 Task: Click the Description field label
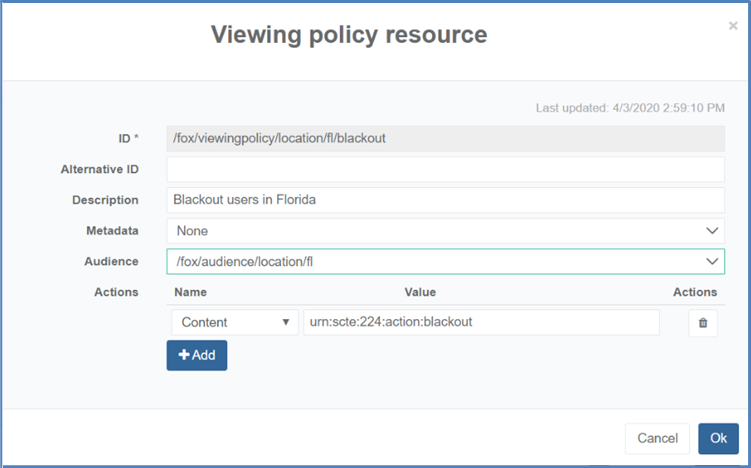point(105,200)
